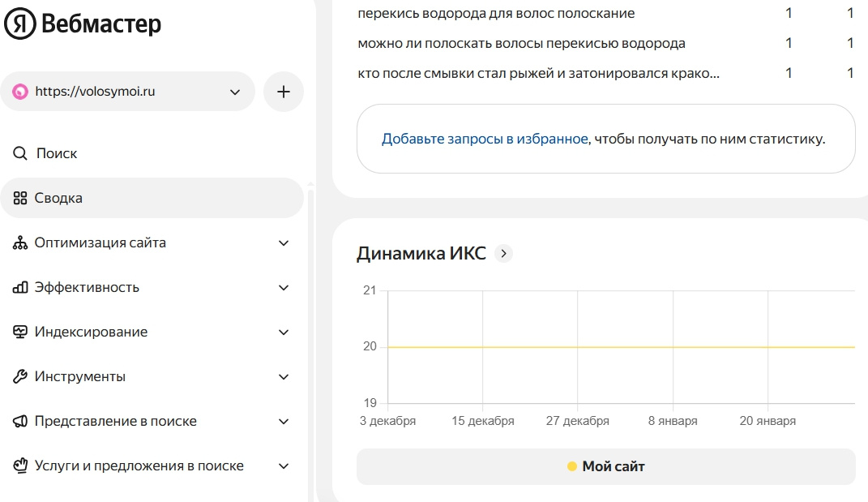This screenshot has height=502, width=868.
Task: Open Динамика ИКС details arrow
Action: click(503, 254)
